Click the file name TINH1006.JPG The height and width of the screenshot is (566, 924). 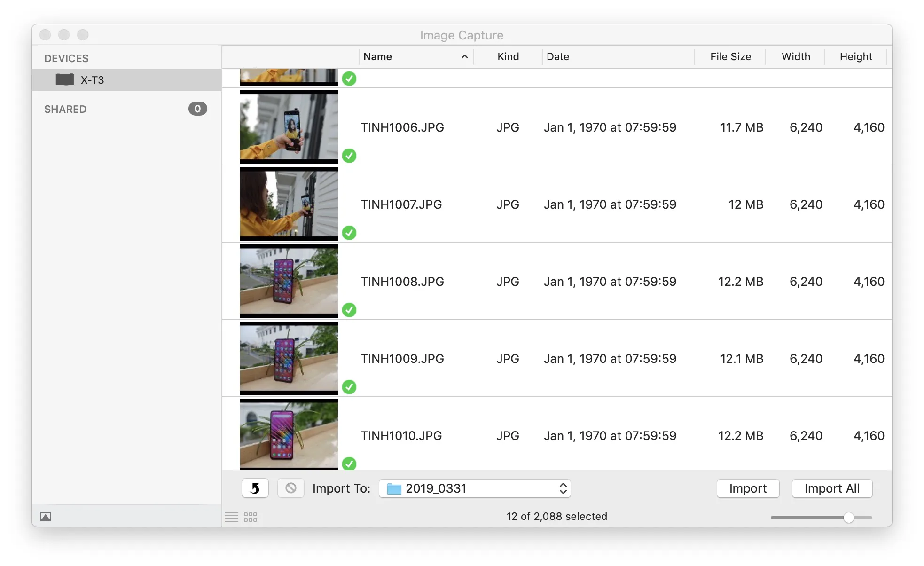[x=402, y=127]
